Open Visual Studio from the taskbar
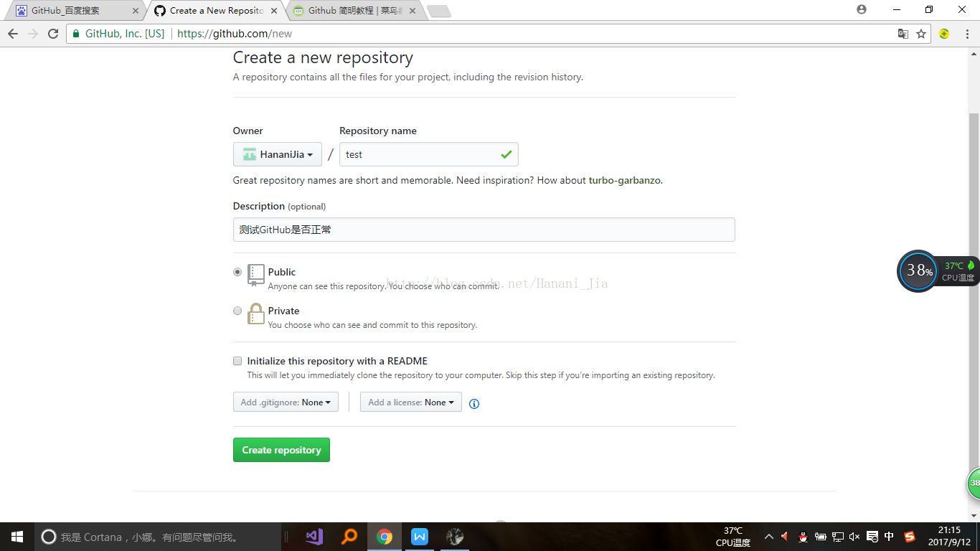 314,537
